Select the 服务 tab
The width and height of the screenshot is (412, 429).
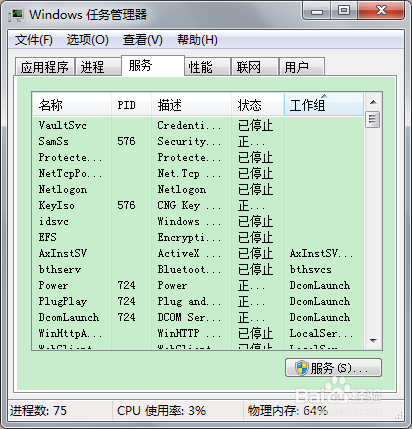coord(153,65)
